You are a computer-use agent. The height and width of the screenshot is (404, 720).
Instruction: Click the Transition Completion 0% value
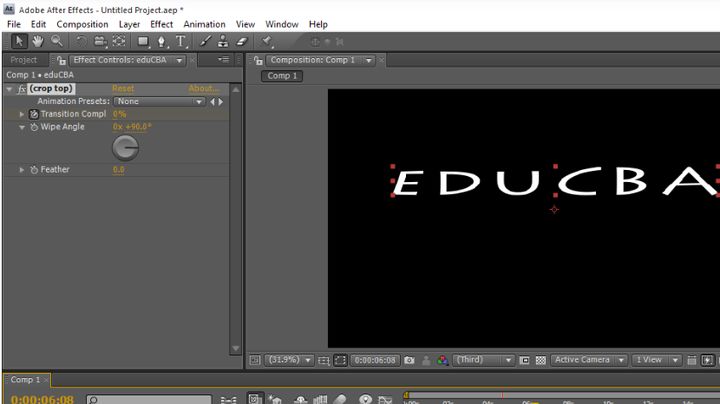pos(119,114)
